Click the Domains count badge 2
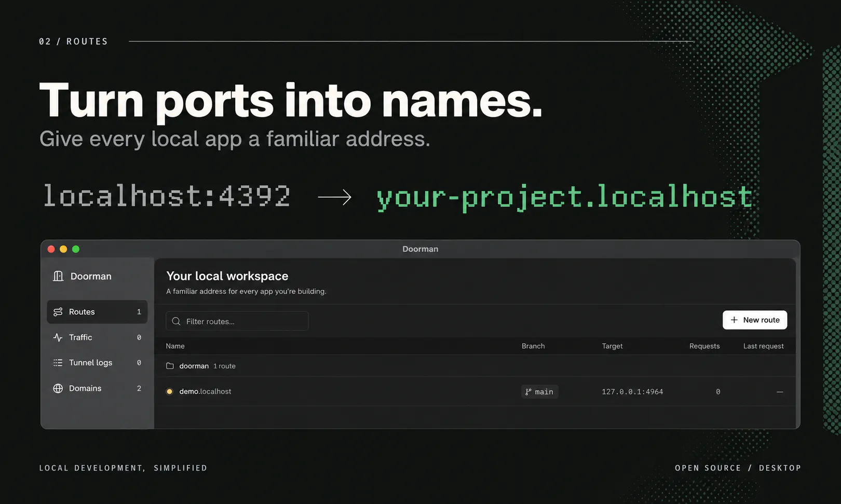 click(139, 388)
